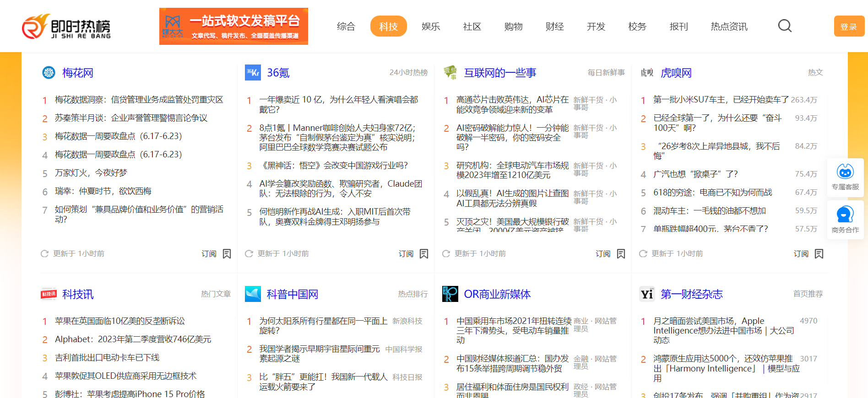This screenshot has height=398, width=868.
Task: Open the 第一财经杂志 title link
Action: [692, 294]
